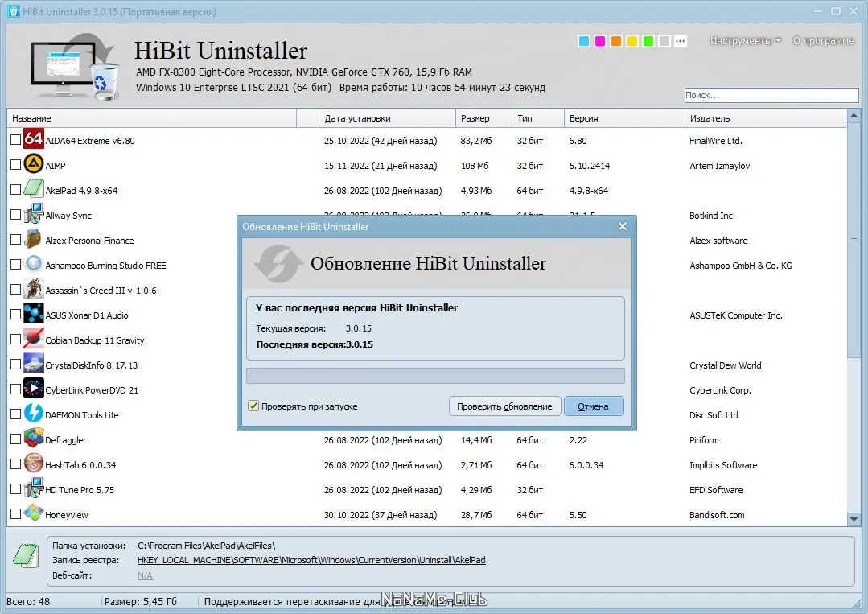Select the yellow theme color swatch
This screenshot has height=614, width=868.
(632, 41)
